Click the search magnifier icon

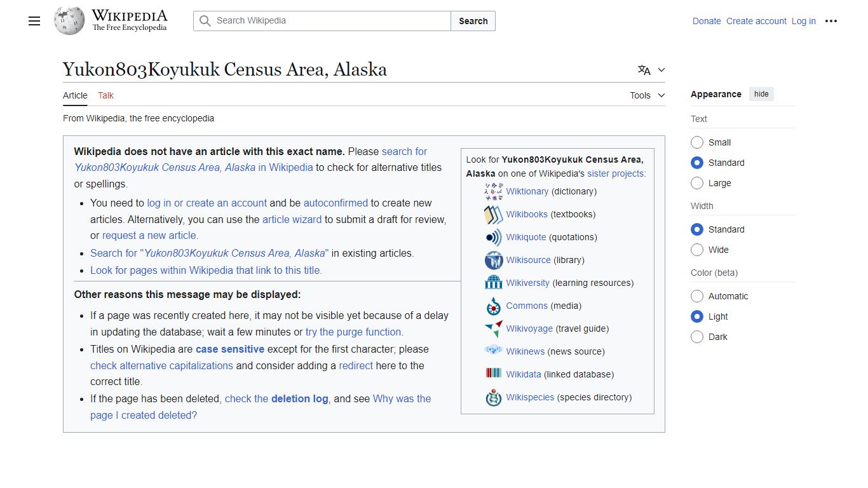205,21
